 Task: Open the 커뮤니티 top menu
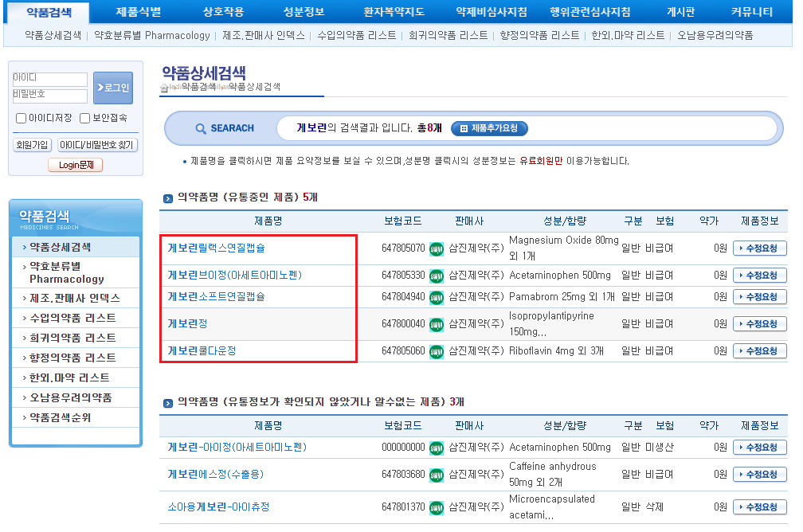pos(752,12)
